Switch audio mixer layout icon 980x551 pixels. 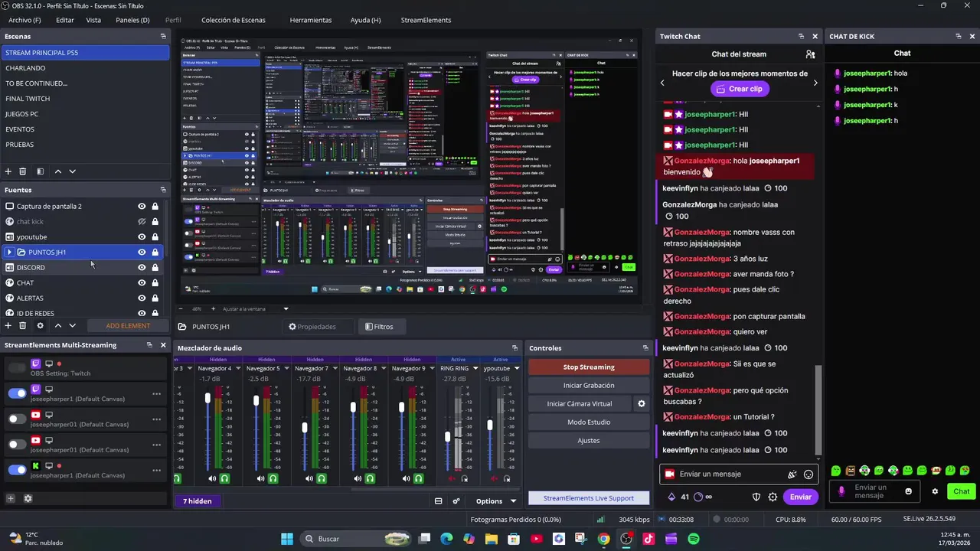[438, 501]
